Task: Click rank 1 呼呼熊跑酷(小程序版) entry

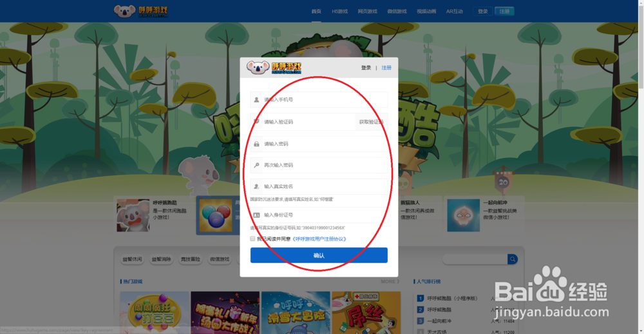Action: point(452,299)
